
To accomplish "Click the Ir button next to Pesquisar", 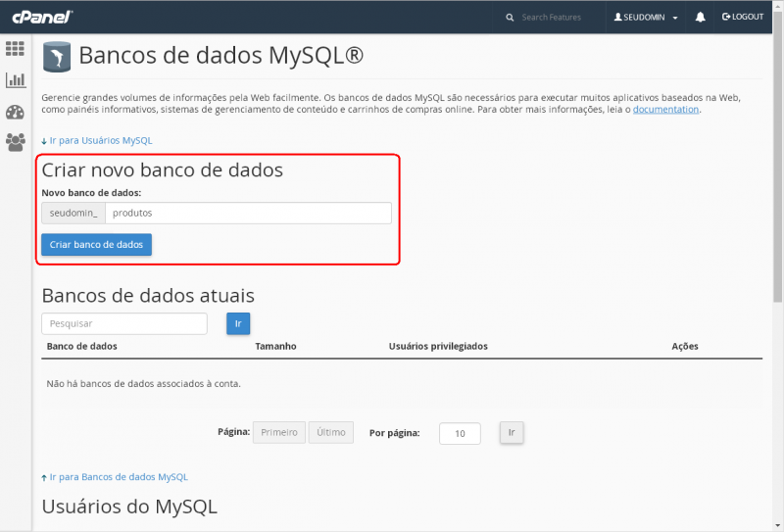I will click(x=238, y=323).
